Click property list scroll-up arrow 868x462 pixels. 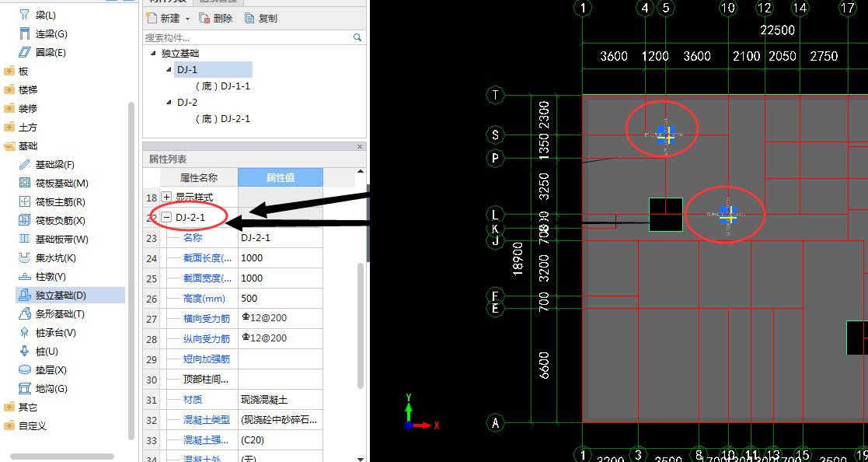tap(361, 172)
